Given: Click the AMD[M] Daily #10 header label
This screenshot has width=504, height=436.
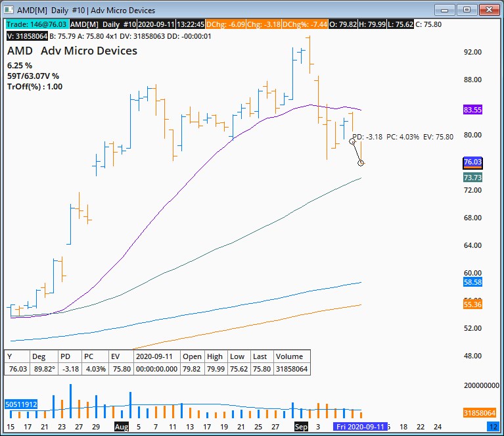Looking at the screenshot, I should tap(103, 24).
